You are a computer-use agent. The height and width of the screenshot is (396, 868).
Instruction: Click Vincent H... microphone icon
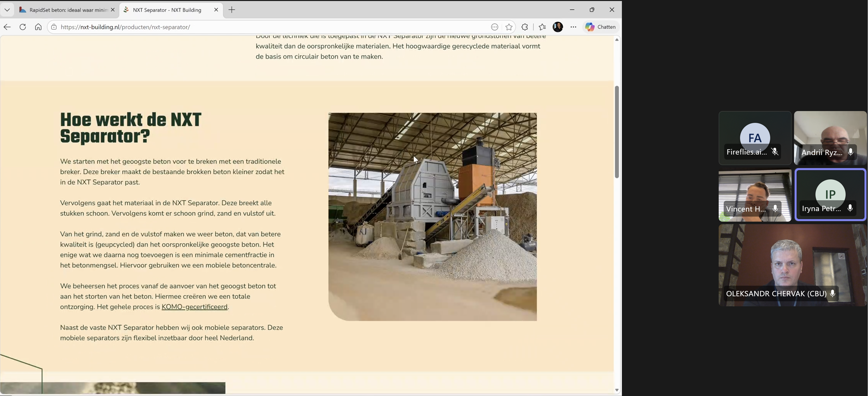[x=775, y=209]
